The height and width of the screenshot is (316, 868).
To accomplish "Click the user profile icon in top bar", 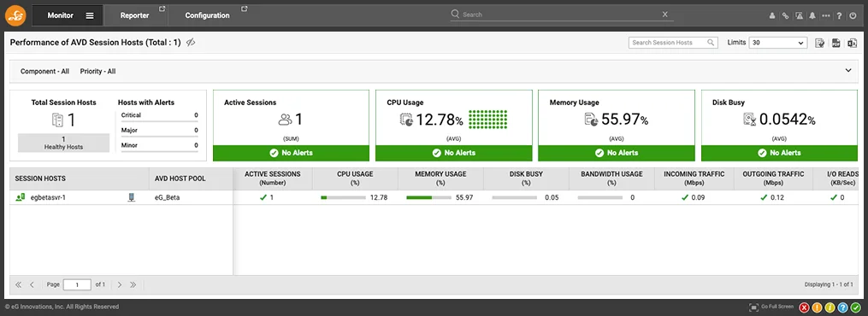I will (771, 16).
